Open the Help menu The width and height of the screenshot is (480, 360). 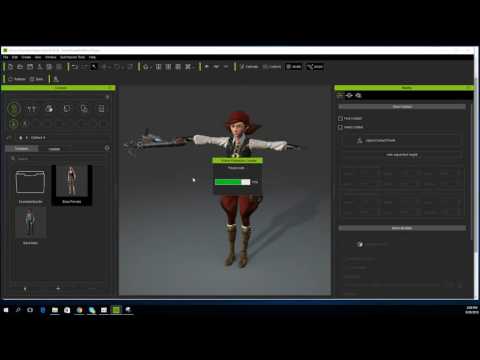pyautogui.click(x=92, y=57)
